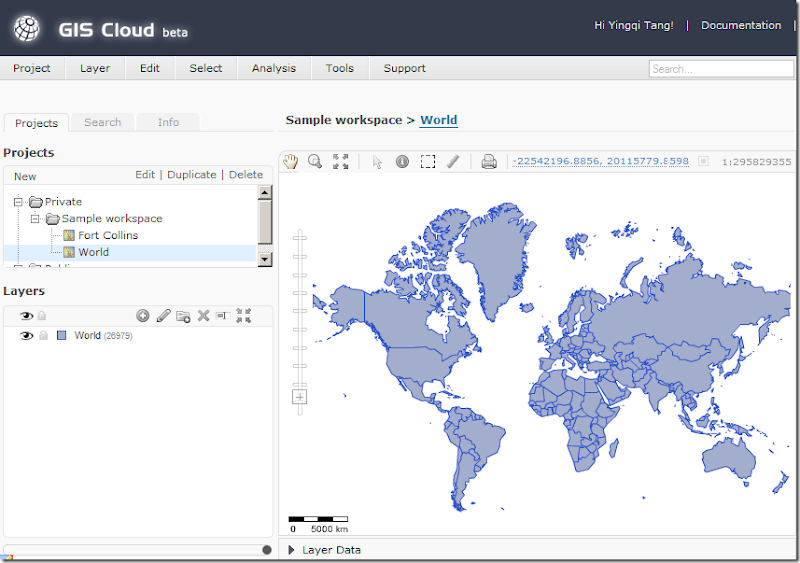Click the zoom to full extent icon
Viewport: 800px width, 563px height.
(x=341, y=161)
